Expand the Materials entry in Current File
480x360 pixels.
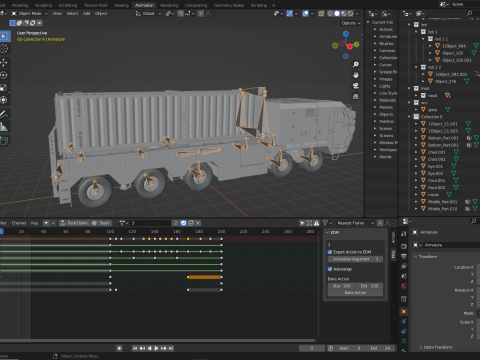375,100
